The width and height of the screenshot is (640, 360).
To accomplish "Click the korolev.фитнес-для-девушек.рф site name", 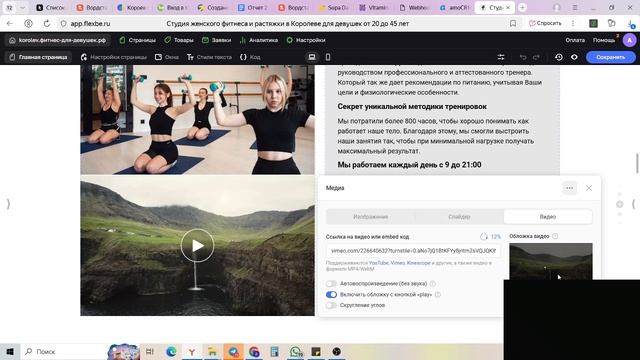I will 58,40.
